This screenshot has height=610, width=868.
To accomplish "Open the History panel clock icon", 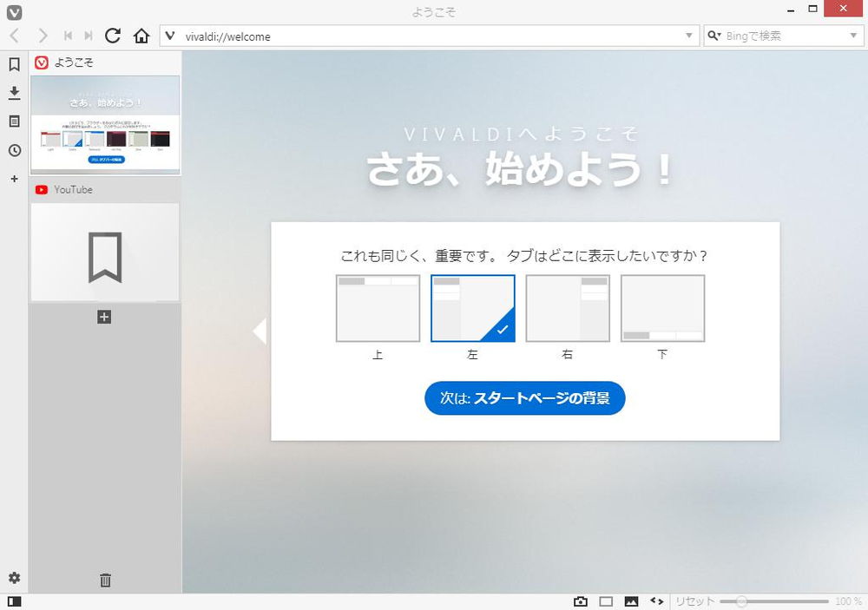I will 14,150.
